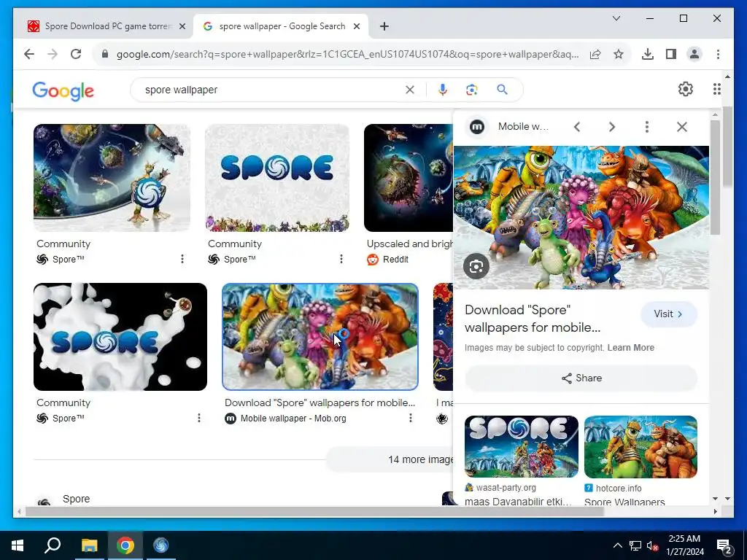
Task: Open the Google apps grid
Action: click(x=717, y=89)
